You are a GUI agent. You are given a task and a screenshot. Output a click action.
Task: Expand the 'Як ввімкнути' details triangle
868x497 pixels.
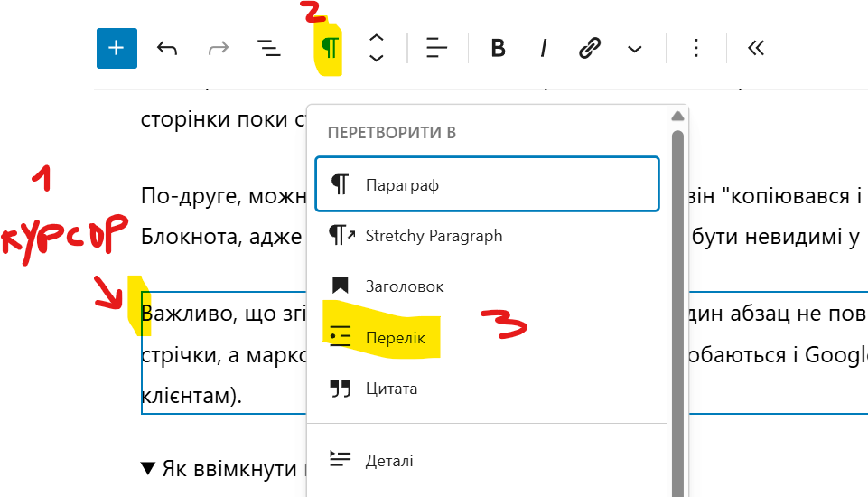coord(148,469)
